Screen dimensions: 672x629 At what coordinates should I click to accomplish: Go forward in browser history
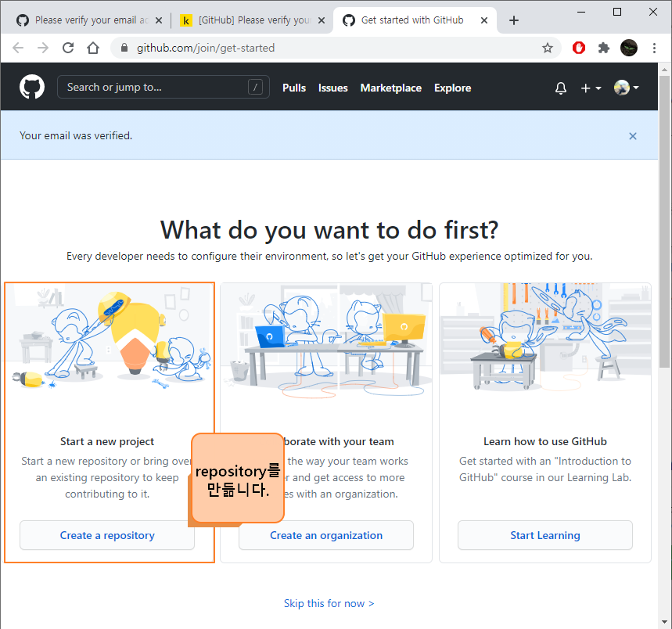point(43,48)
